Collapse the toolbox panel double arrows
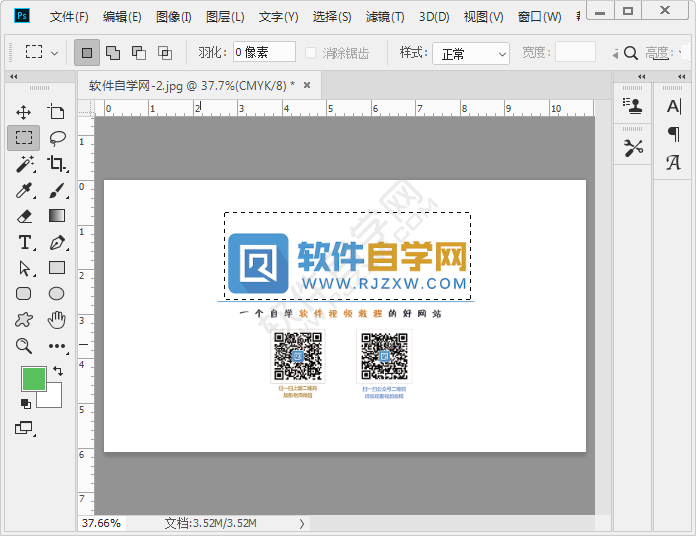This screenshot has height=536, width=696. (x=14, y=76)
